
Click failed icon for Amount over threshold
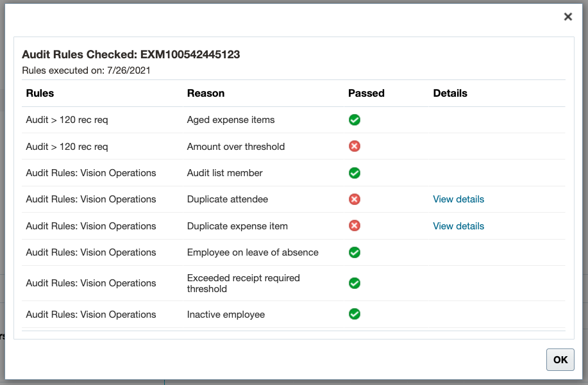[x=354, y=146]
